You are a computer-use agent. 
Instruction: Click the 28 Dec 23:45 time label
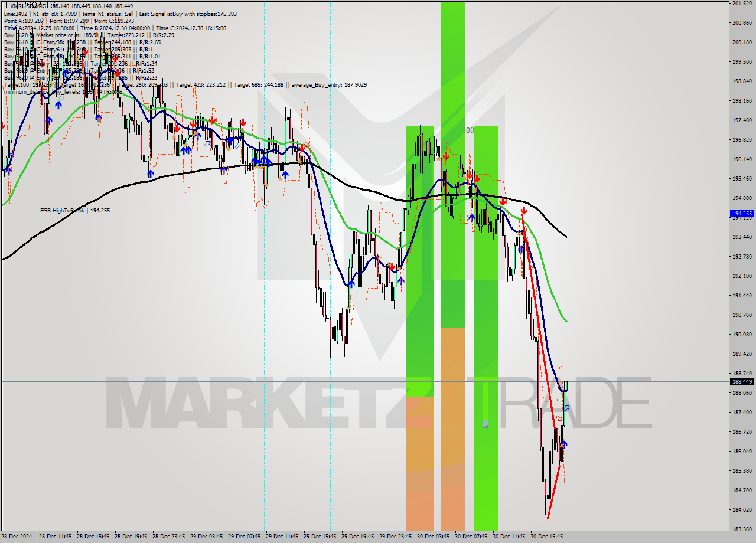click(x=168, y=537)
